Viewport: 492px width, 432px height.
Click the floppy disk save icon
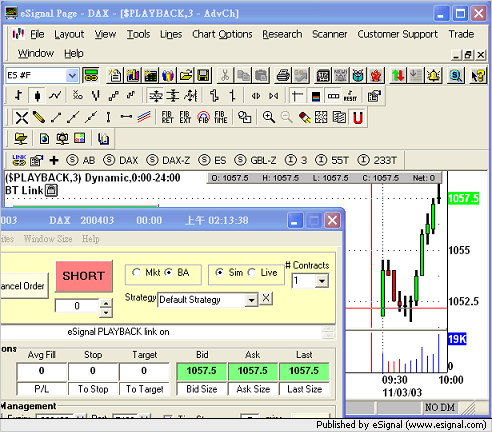coord(203,75)
